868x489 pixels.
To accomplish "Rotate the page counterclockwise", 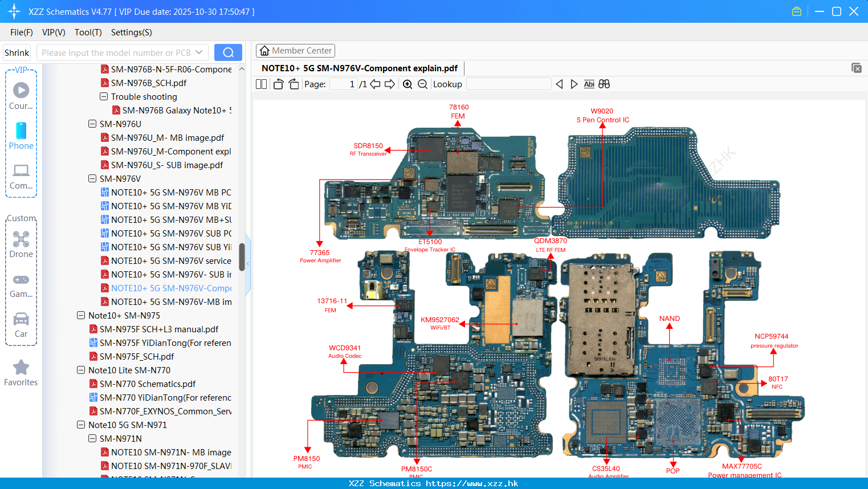I will tap(278, 84).
